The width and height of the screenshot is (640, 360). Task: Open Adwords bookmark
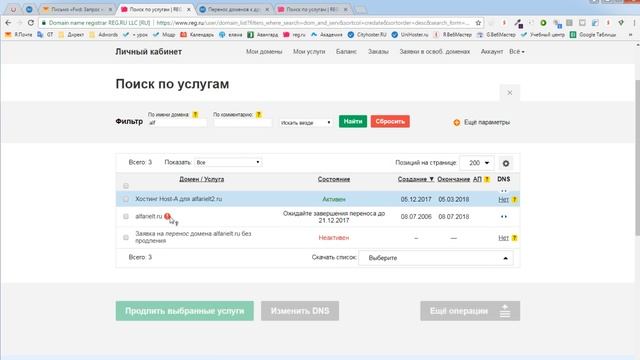coord(104,35)
